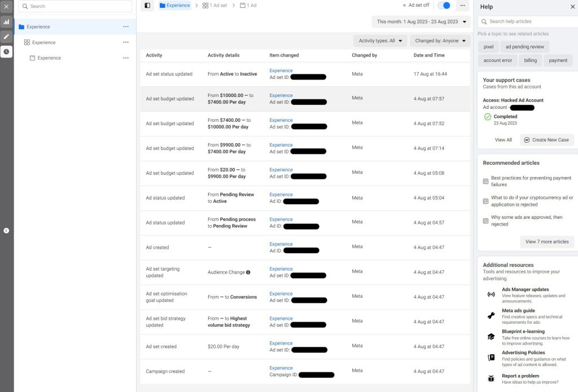Open the date range dropdown

421,22
